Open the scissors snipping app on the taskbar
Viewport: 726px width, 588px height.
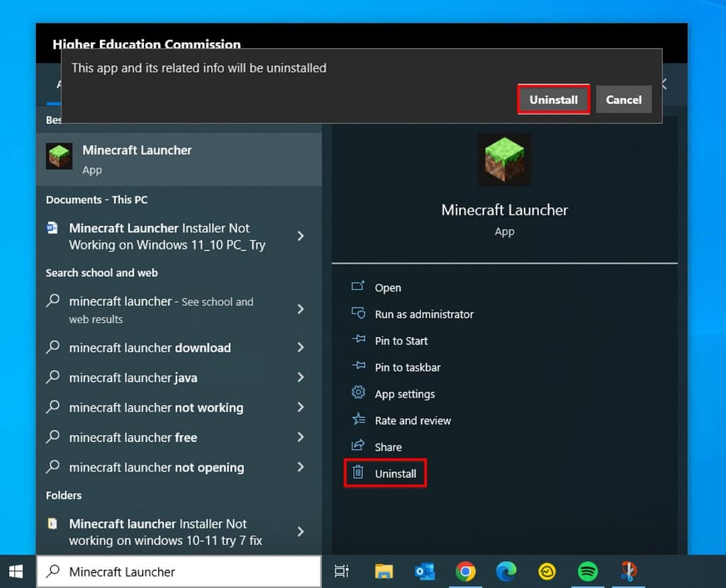[x=628, y=572]
